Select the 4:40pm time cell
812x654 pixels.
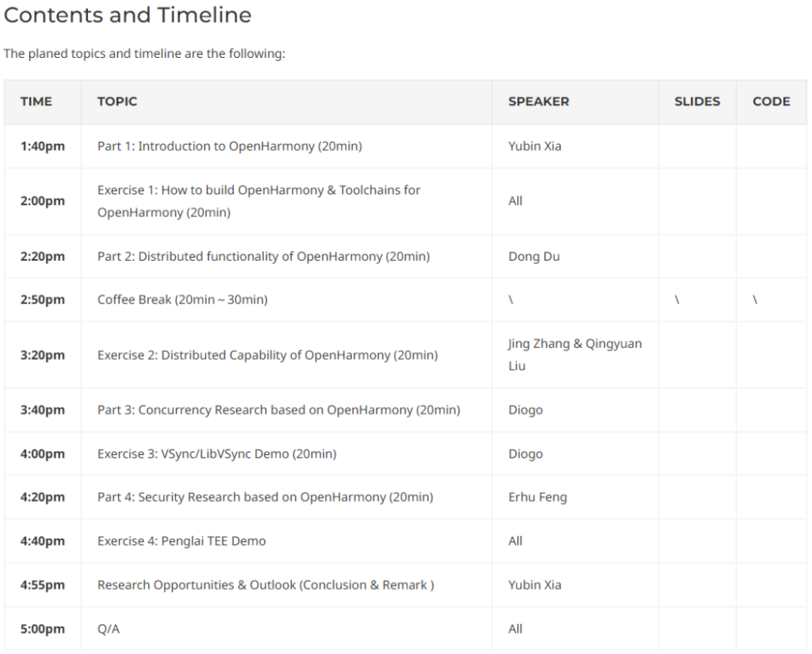click(42, 541)
